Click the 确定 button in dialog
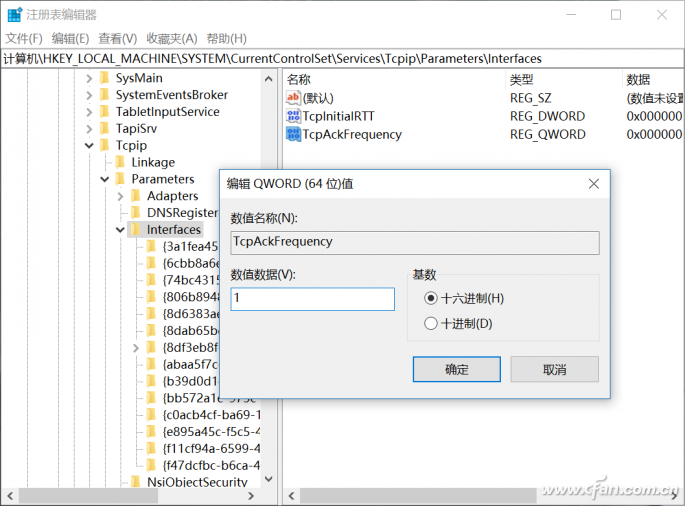Viewport: 685px width, 506px height. point(457,369)
